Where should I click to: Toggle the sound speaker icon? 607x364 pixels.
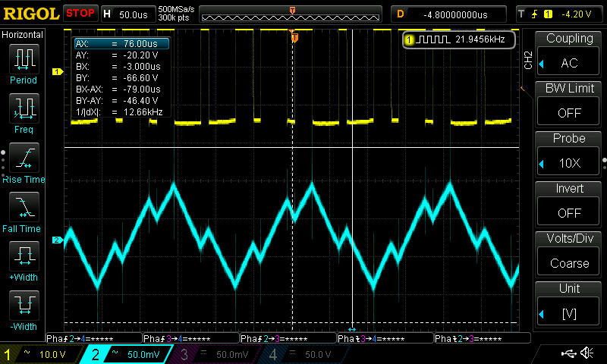point(587,353)
